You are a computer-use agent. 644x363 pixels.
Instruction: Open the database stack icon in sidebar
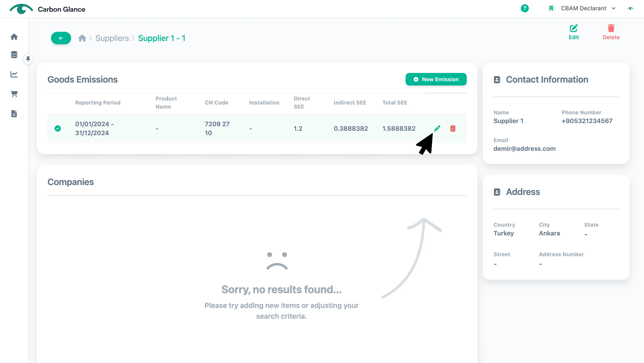[x=14, y=55]
